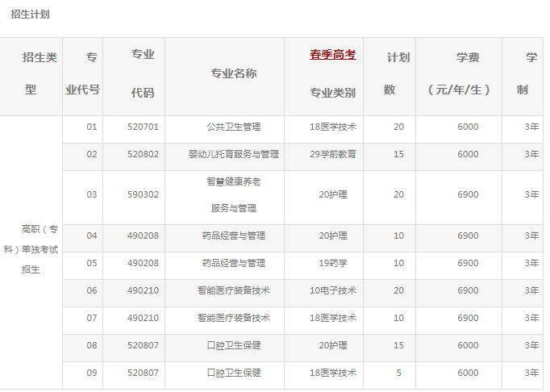
Task: Click the 智慧健康养老服务与管理 major cell
Action: tap(234, 194)
